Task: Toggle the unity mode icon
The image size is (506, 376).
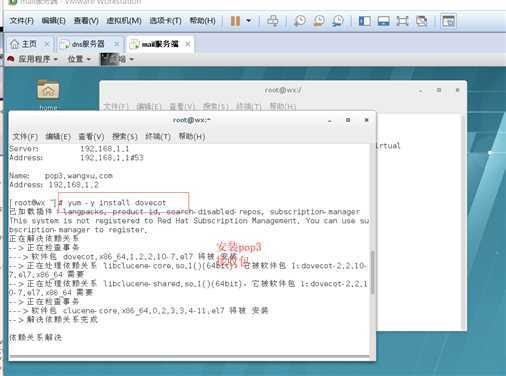Action: tap(422, 21)
